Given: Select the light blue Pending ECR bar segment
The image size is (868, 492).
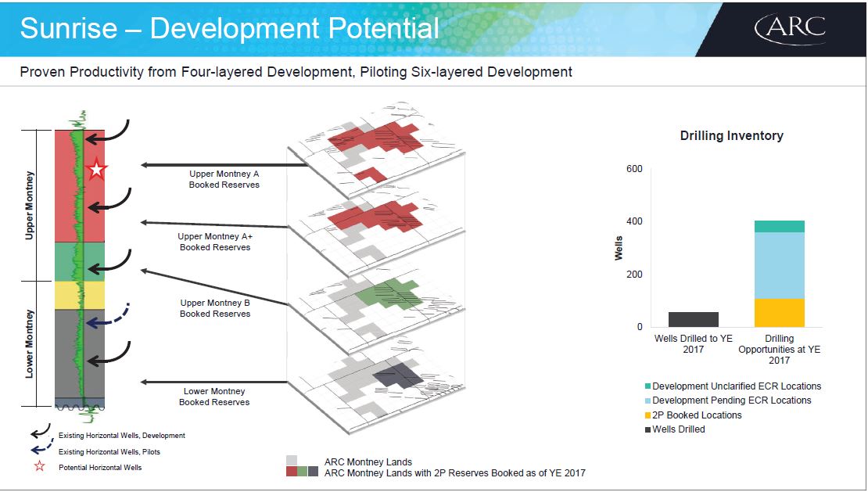Looking at the screenshot, I should click(780, 266).
